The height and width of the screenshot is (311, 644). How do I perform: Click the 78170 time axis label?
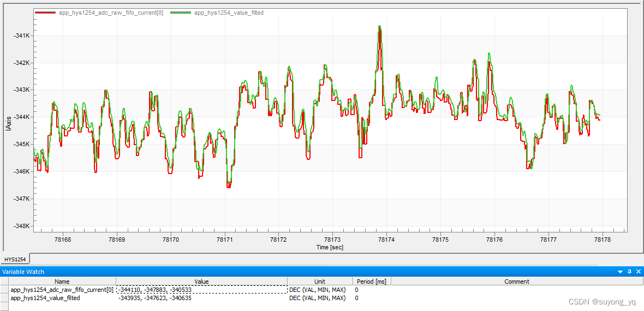[171, 239]
